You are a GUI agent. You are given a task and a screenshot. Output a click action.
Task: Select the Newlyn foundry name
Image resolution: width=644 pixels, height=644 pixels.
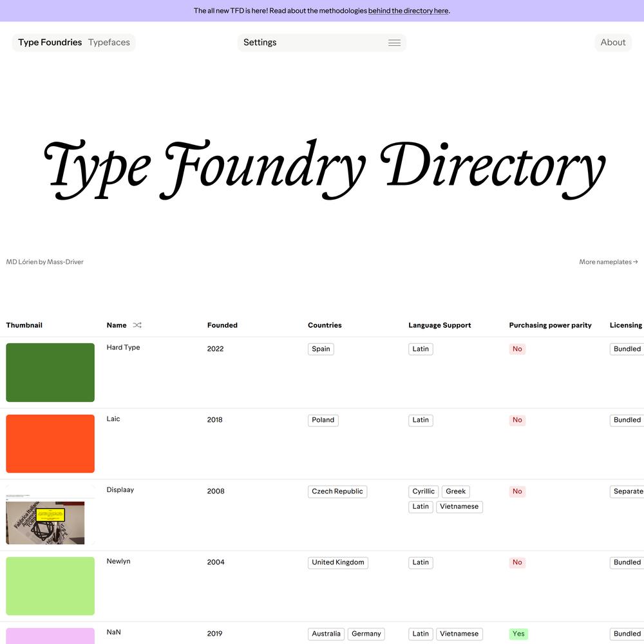(118, 561)
